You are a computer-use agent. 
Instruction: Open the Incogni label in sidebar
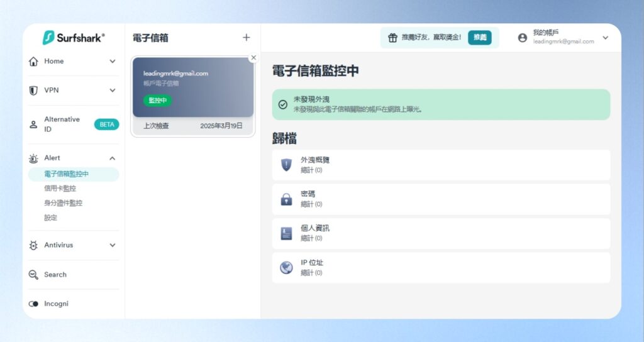pos(56,304)
